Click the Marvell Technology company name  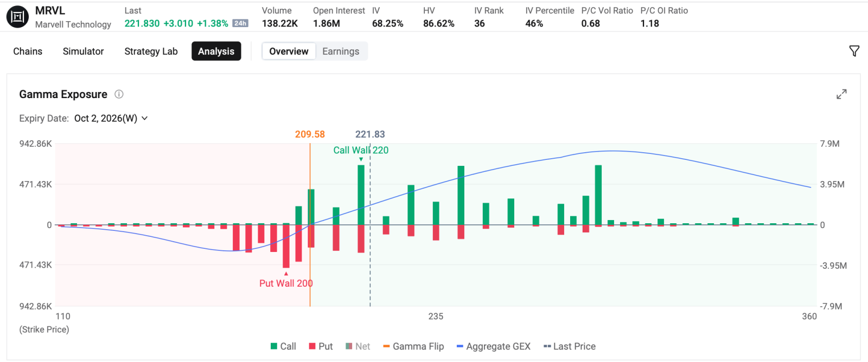point(73,24)
